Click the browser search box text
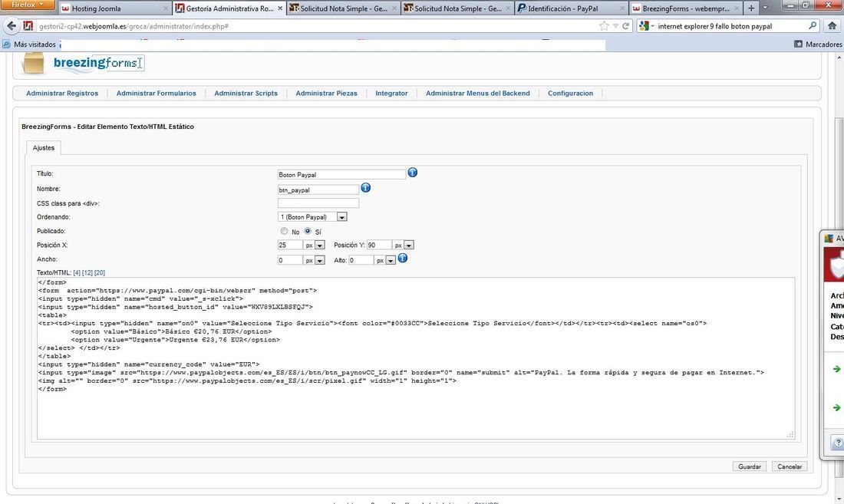 [x=715, y=26]
